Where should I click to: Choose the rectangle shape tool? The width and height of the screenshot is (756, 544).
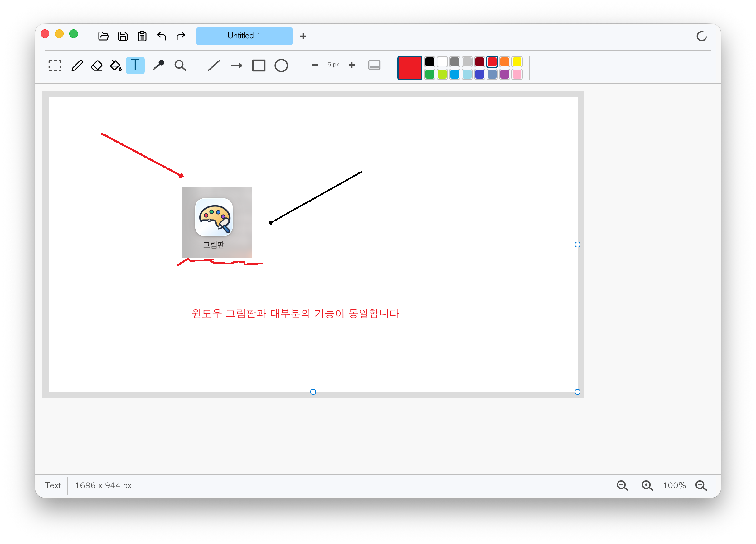point(259,65)
